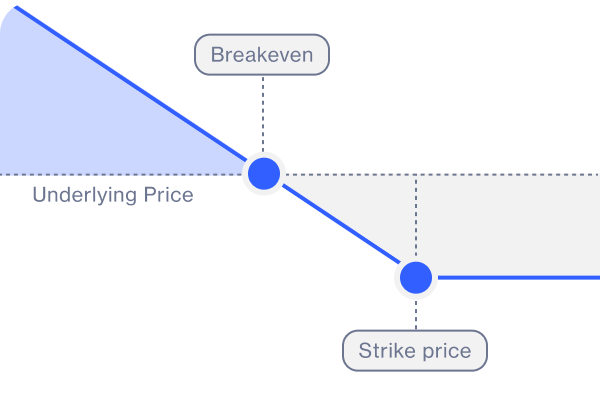
Task: Click the word Underlying in axis label
Action: [x=85, y=195]
